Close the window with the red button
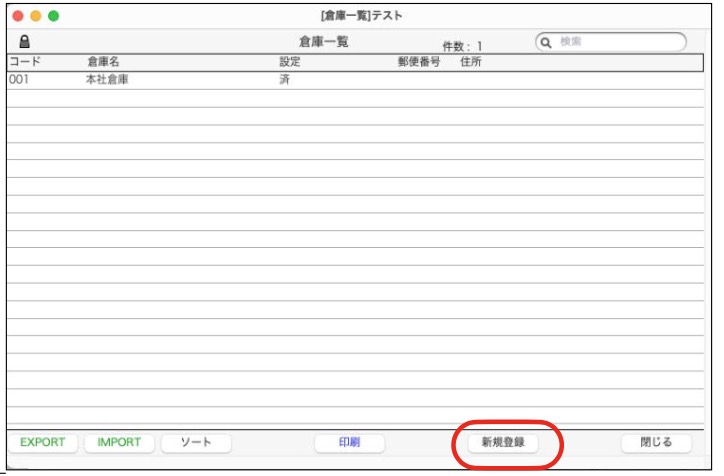 pyautogui.click(x=17, y=16)
